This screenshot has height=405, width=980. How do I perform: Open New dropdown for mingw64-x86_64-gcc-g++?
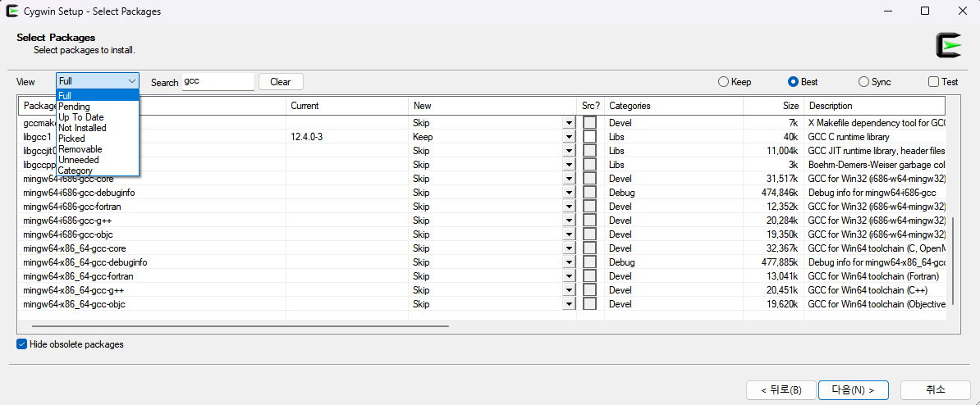pyautogui.click(x=568, y=290)
